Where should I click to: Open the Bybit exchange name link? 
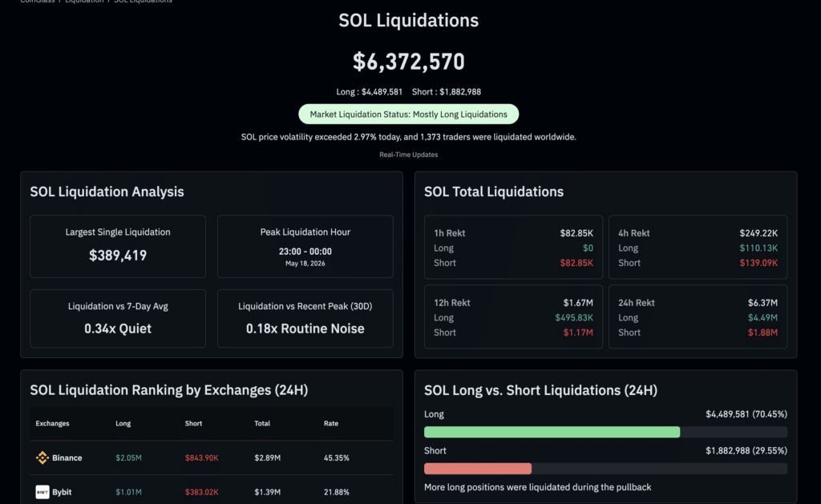[62, 492]
